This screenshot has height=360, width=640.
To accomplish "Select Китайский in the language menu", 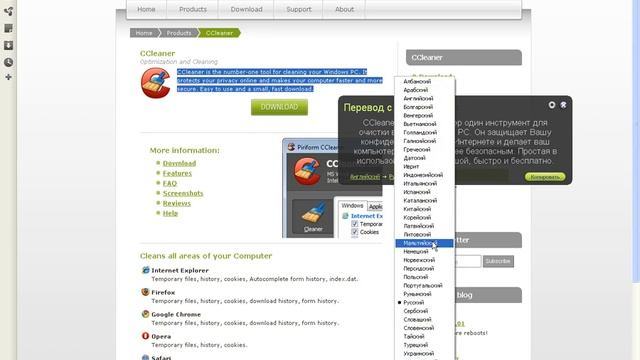I will (424, 209).
